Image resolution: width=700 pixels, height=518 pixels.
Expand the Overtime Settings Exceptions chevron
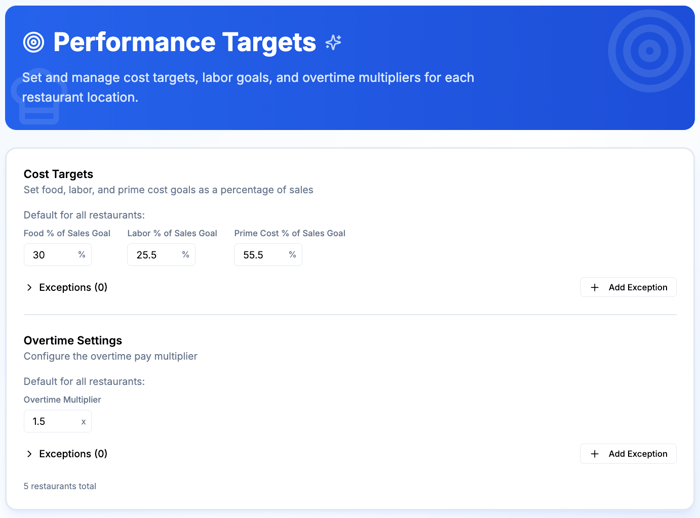[29, 454]
